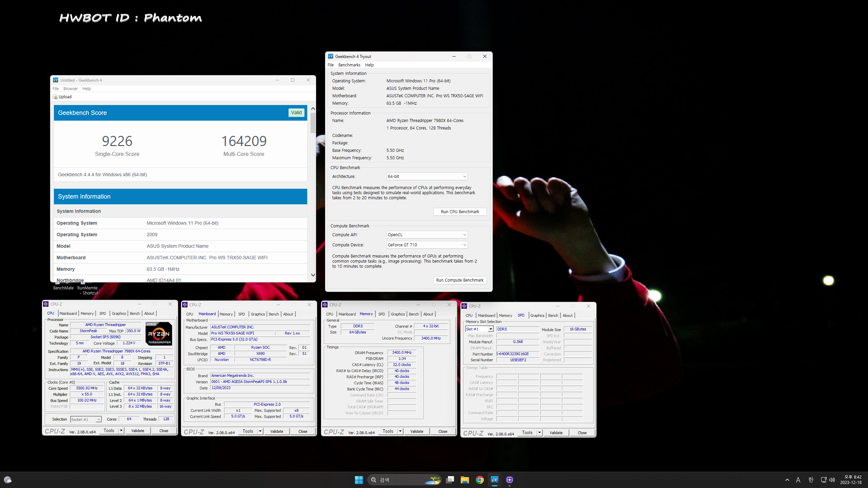Image resolution: width=868 pixels, height=488 pixels.
Task: Click the Upload icon in Geekbench 4
Action: [x=55, y=97]
